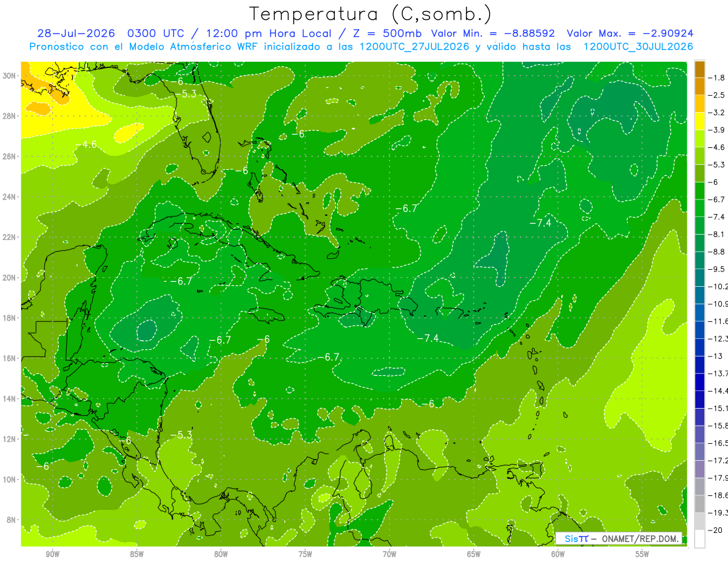This screenshot has height=562, width=728.
Task: Click the 1200UTC_27JUL2026 initialization time
Action: [x=414, y=47]
